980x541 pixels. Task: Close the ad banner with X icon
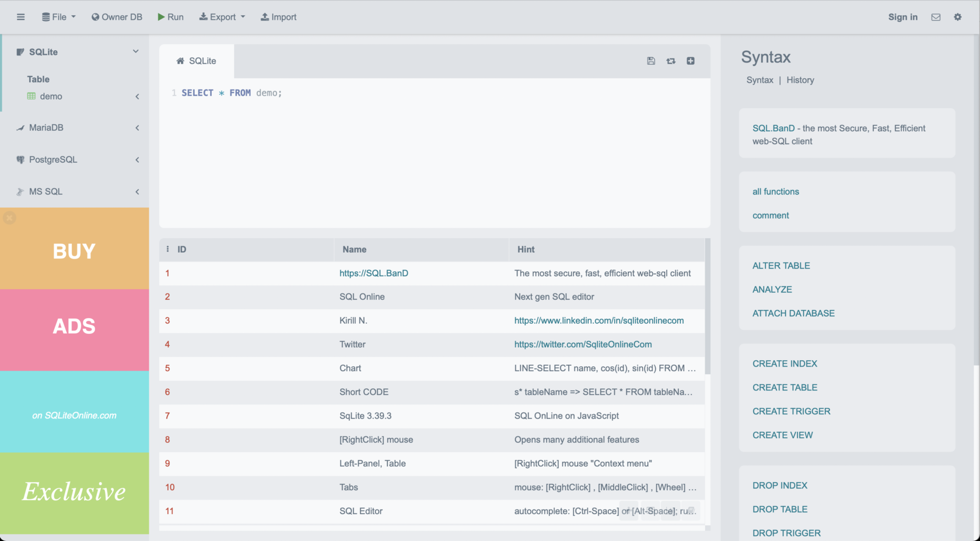click(9, 218)
